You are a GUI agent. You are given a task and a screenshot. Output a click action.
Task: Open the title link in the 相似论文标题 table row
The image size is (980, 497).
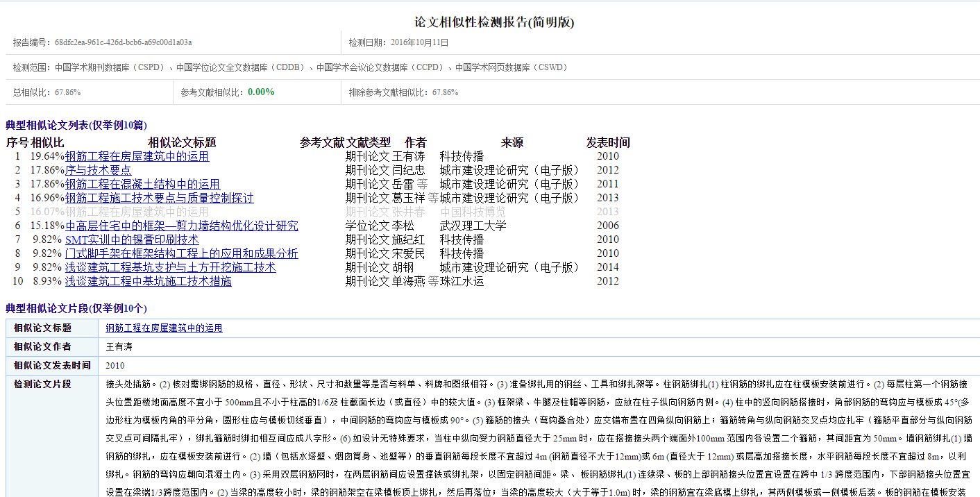coord(164,328)
